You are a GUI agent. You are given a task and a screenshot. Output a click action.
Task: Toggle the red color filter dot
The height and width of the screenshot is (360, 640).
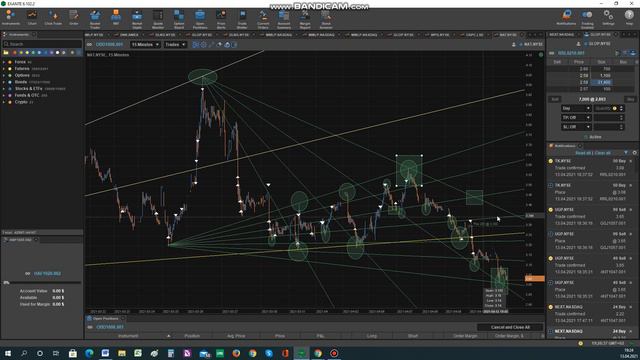pyautogui.click(x=15, y=53)
